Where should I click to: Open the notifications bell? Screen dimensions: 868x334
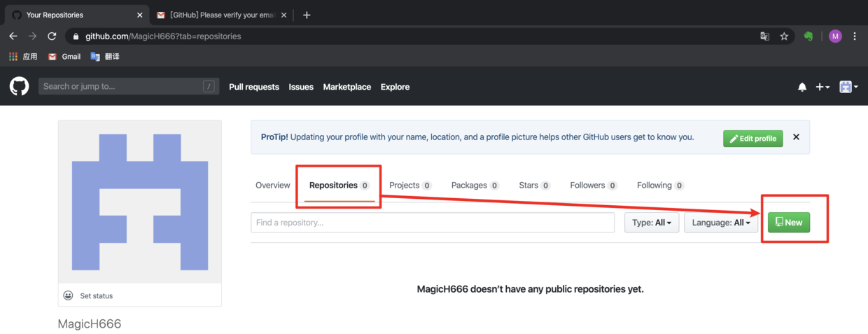click(802, 87)
